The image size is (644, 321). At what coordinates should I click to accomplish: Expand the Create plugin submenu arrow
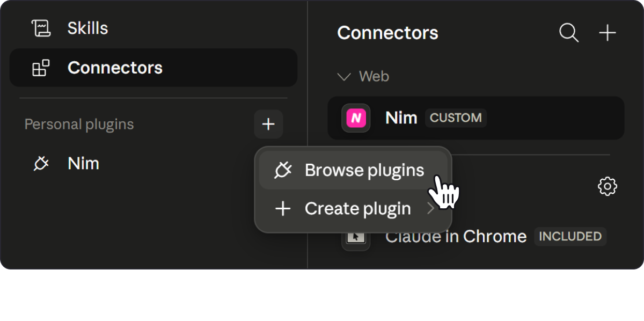(x=430, y=208)
